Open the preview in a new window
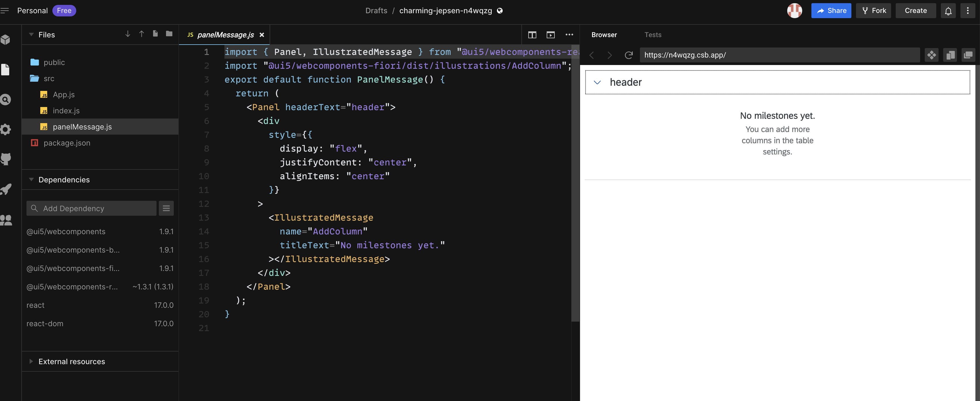The image size is (980, 401). (x=968, y=55)
